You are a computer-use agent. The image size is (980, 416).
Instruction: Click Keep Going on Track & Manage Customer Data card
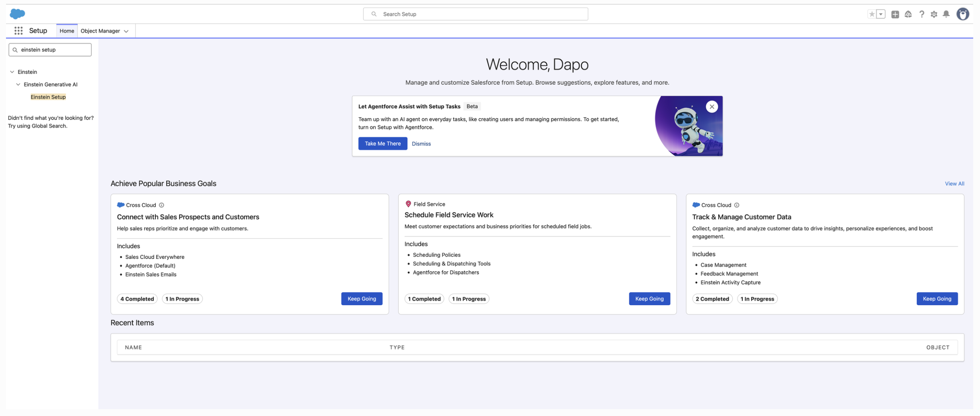pyautogui.click(x=937, y=299)
